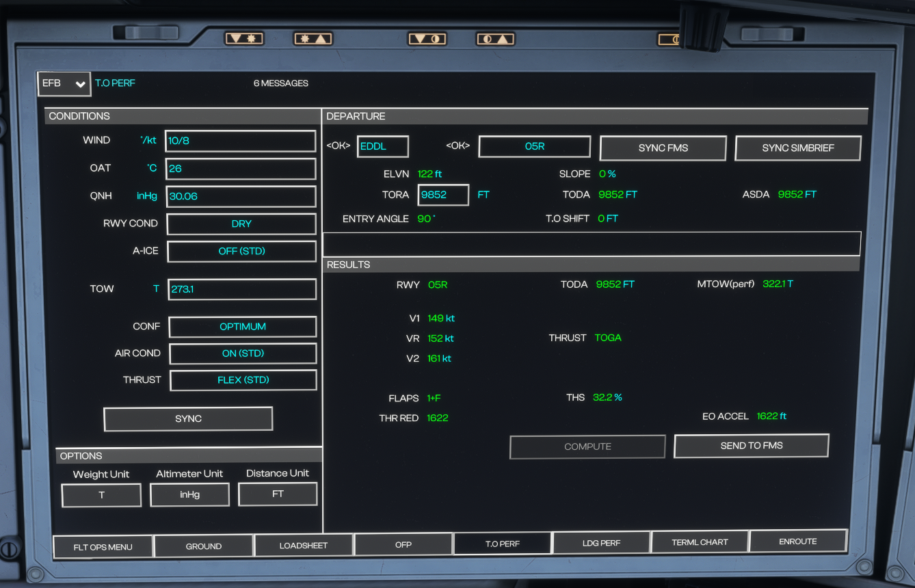Switch to the GROUND tab

[x=204, y=546]
